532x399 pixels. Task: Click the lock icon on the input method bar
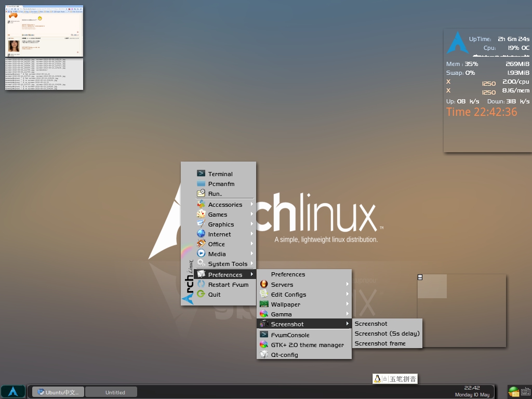pyautogui.click(x=385, y=379)
